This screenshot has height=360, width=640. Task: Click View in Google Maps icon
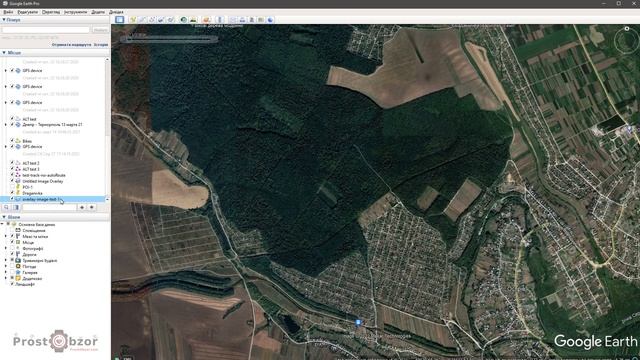(x=261, y=20)
